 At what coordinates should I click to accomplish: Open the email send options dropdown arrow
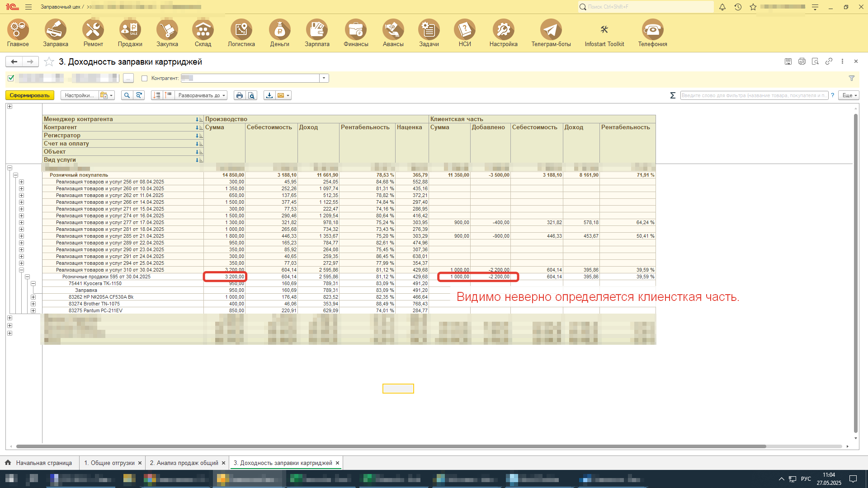coord(288,95)
